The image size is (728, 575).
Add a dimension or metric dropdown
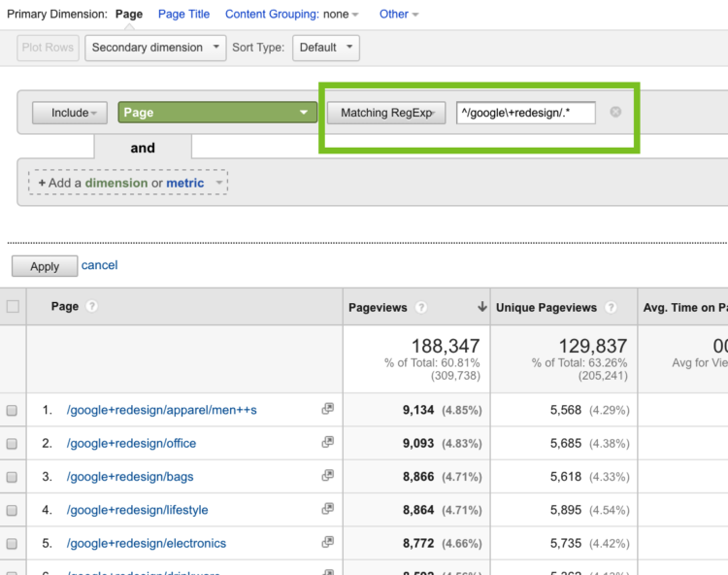pos(128,183)
